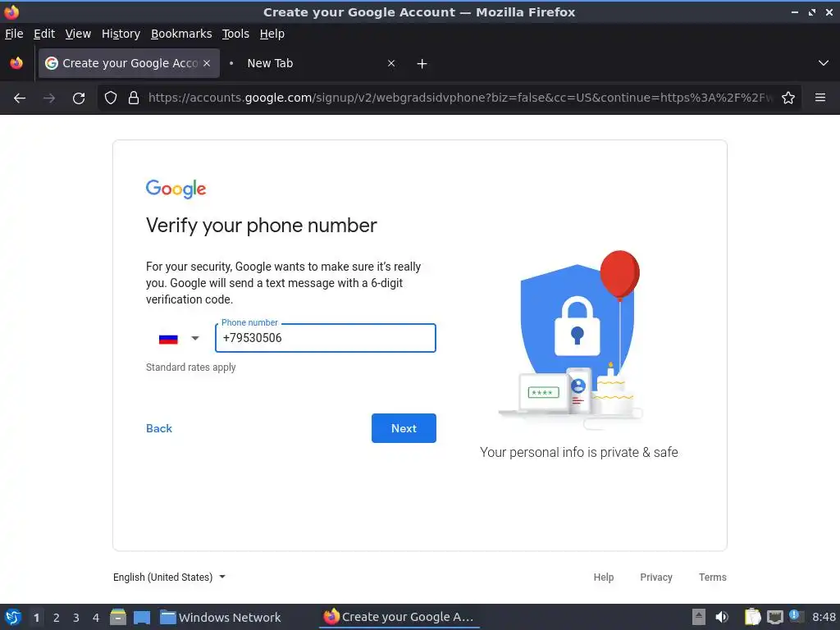This screenshot has width=840, height=630.
Task: Click the Firefox icon in the title bar
Action: click(11, 11)
